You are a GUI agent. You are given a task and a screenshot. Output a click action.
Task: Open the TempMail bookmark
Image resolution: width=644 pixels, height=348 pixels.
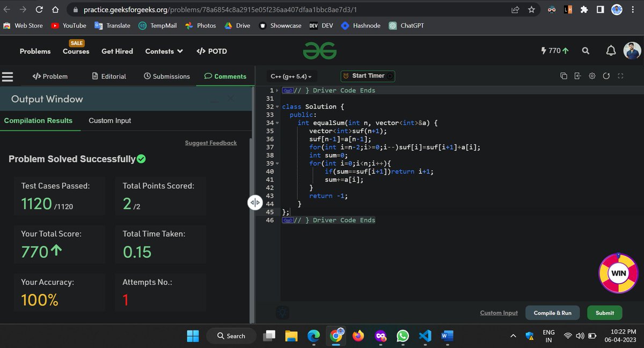pyautogui.click(x=158, y=25)
